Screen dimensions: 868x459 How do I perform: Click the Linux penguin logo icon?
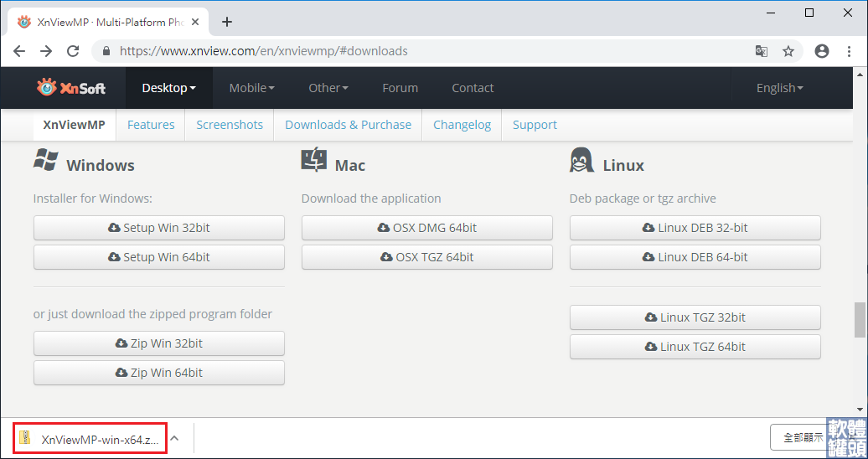click(581, 159)
